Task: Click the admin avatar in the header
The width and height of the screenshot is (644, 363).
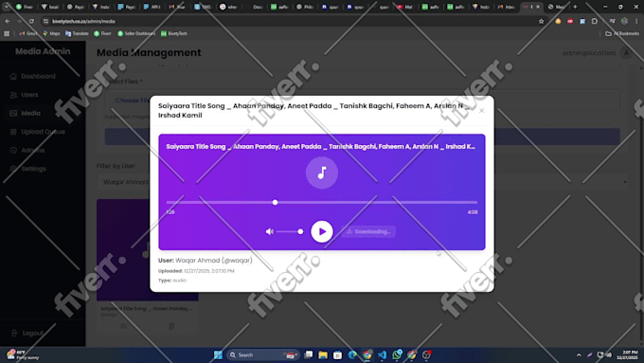Action: click(626, 53)
